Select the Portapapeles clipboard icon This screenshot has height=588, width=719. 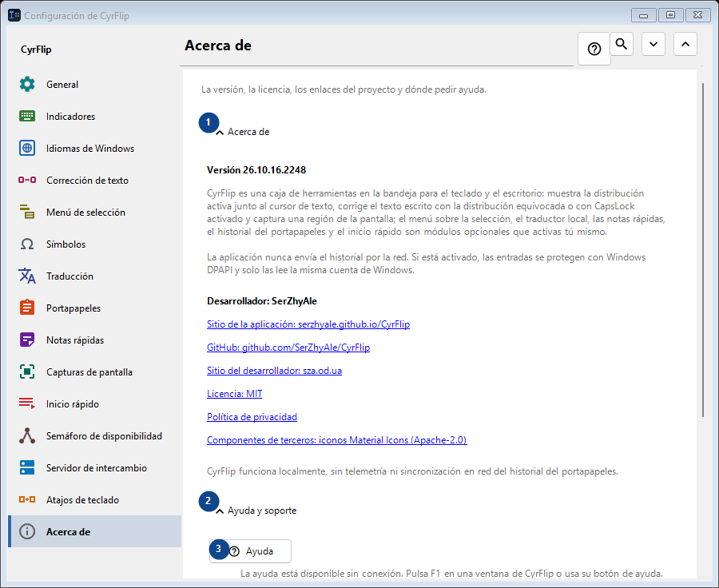[27, 308]
